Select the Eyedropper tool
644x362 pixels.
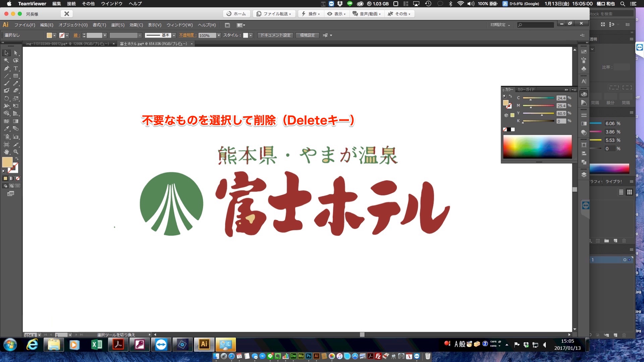[6, 129]
